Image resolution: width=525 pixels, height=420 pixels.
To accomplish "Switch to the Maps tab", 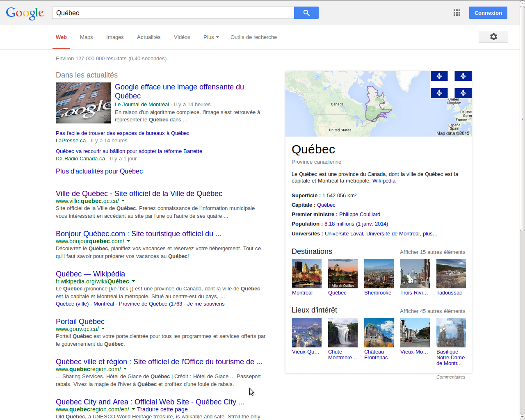I will point(87,37).
